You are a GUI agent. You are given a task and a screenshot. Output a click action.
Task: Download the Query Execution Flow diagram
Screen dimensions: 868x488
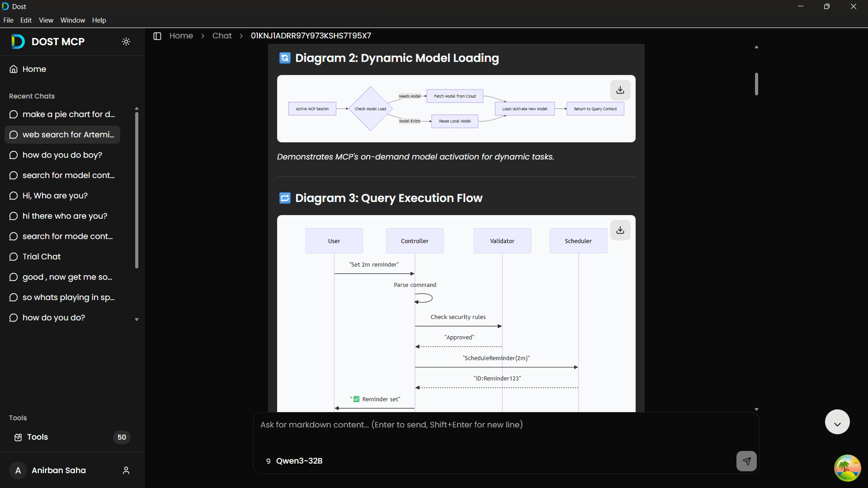[620, 230]
